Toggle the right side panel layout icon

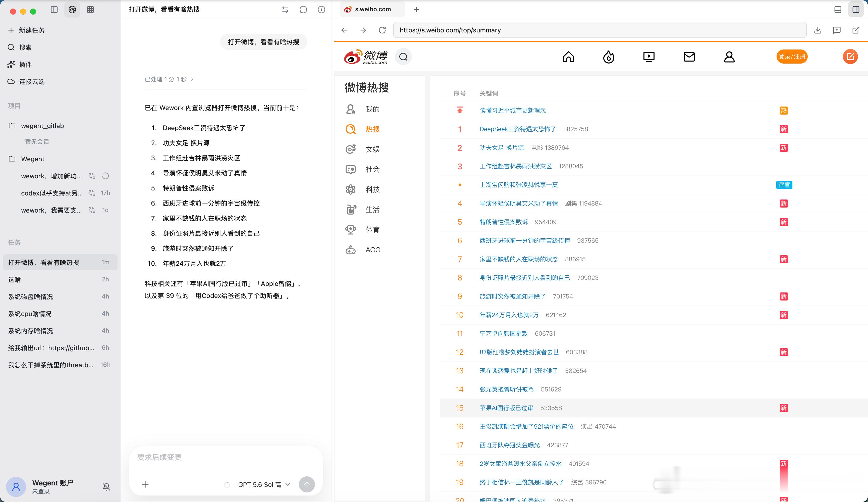(856, 10)
